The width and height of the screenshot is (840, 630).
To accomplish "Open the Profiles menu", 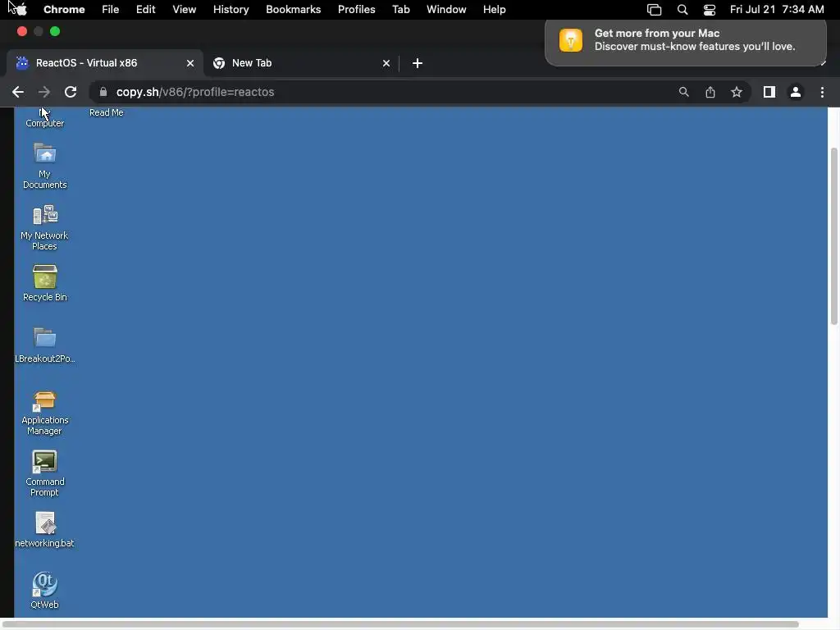I will point(357,10).
